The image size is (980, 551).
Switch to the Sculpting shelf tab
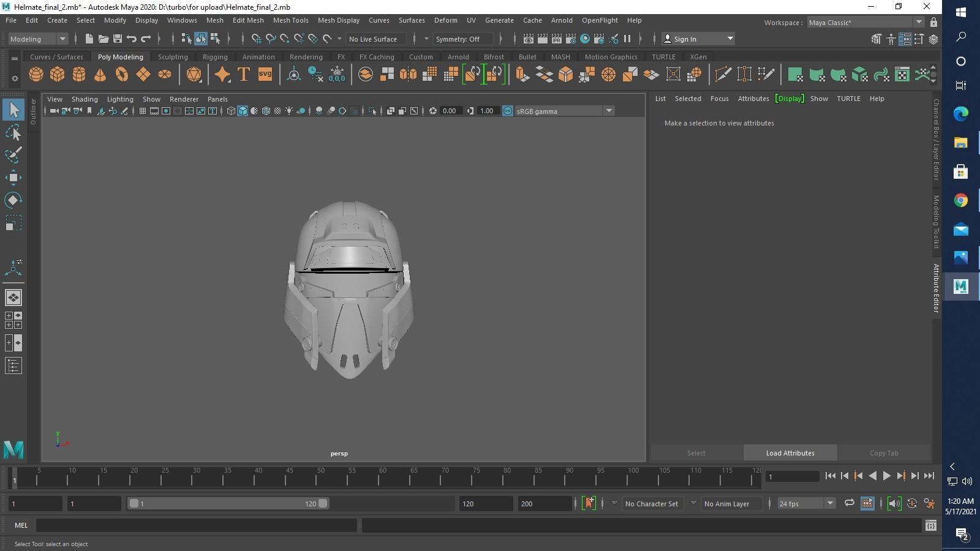173,57
